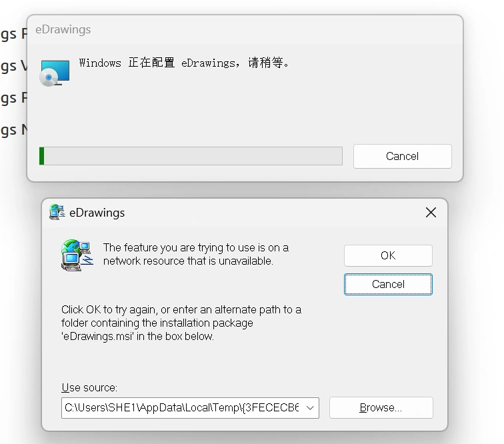Select the background list item ending "gs N"
Screen dimensions: 504x444
click(x=13, y=130)
